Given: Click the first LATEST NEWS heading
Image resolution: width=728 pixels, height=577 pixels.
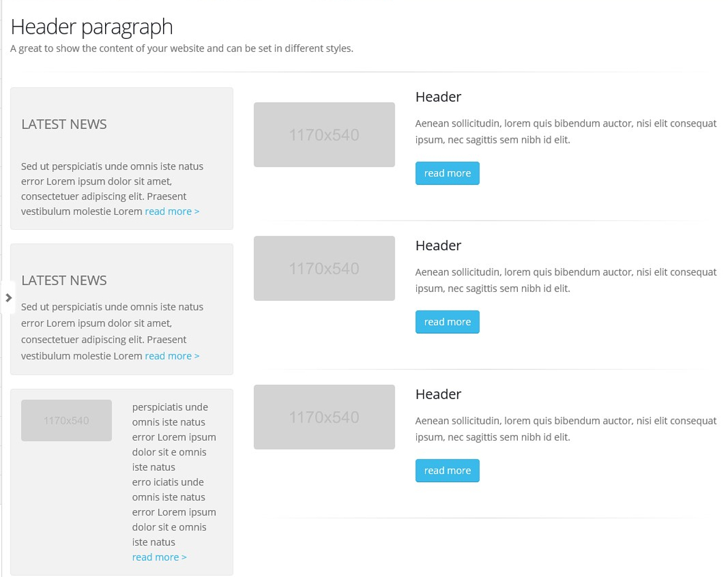Looking at the screenshot, I should 64,124.
